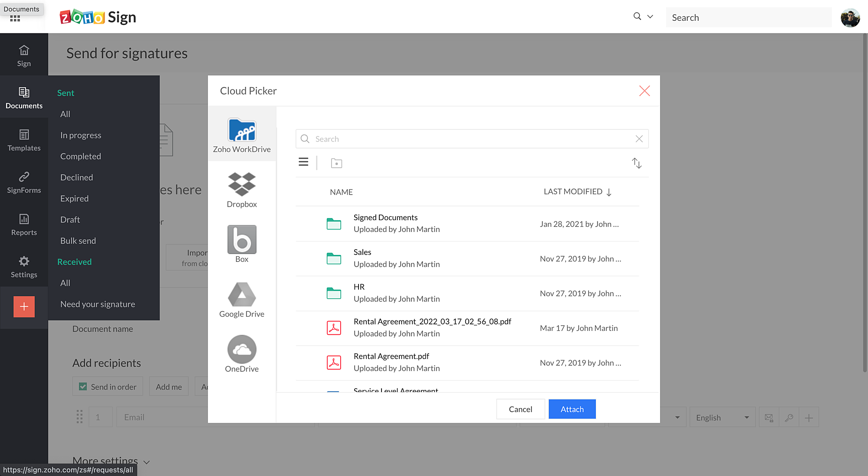
Task: Clear the Cloud Picker search field
Action: pos(639,139)
